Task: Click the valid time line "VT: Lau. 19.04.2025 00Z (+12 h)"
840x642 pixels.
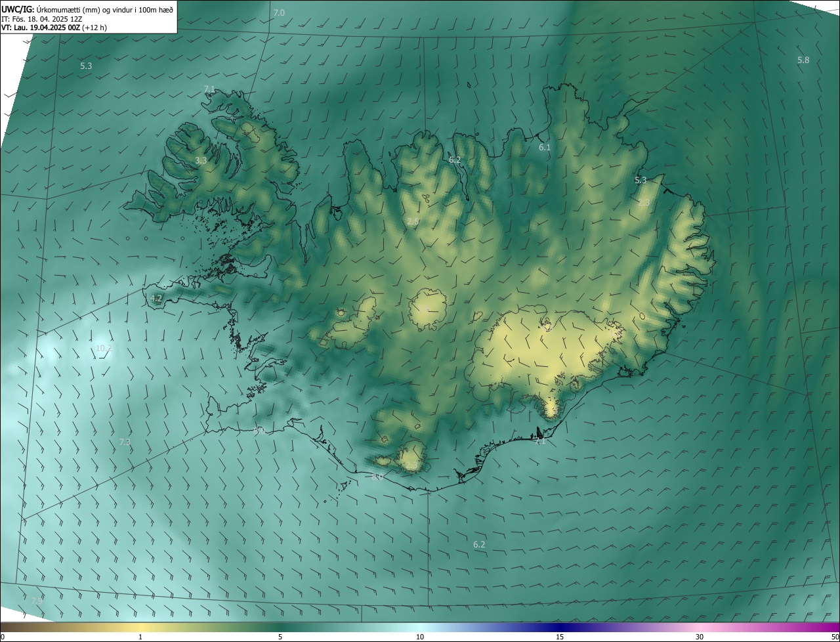Action: (54, 28)
